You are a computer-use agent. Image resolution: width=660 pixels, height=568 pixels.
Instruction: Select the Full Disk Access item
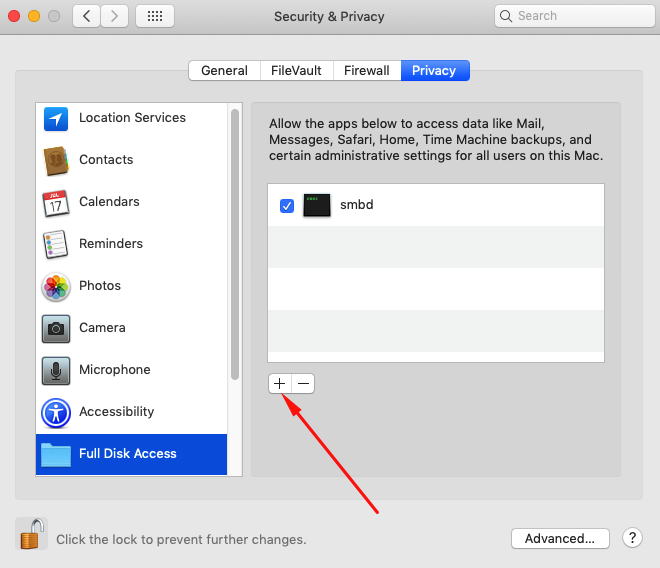pyautogui.click(x=127, y=454)
